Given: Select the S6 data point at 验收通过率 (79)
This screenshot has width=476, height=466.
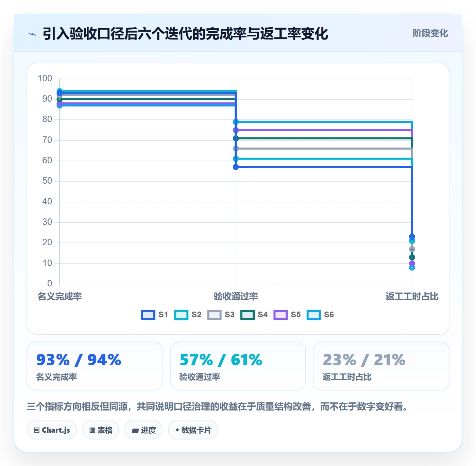Looking at the screenshot, I should pyautogui.click(x=236, y=122).
